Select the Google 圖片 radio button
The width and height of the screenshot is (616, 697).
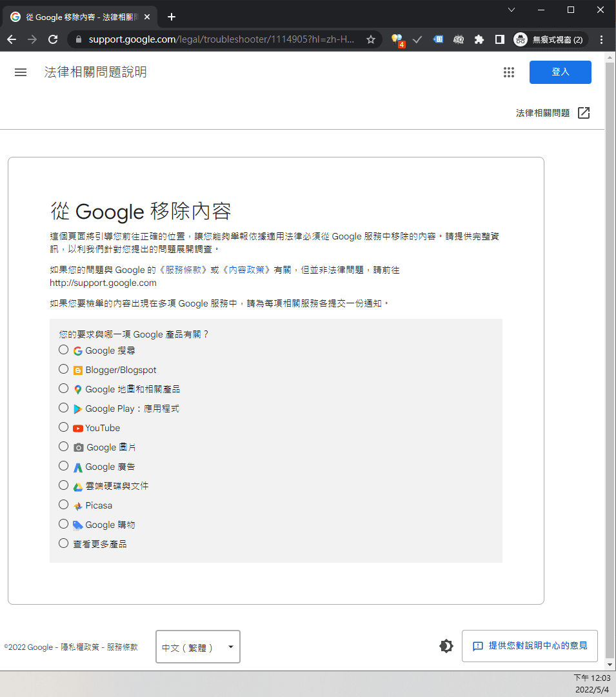63,447
